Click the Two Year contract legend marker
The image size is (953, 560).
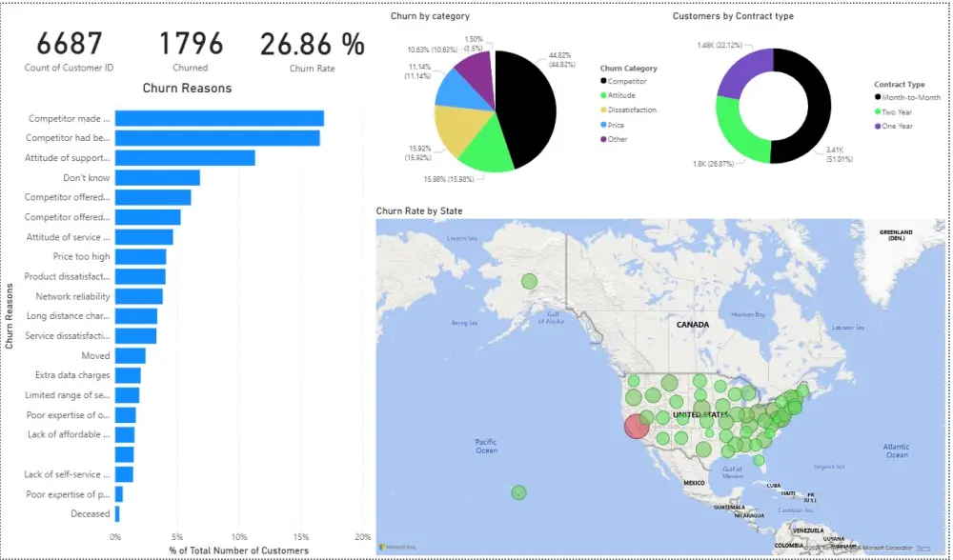(878, 110)
